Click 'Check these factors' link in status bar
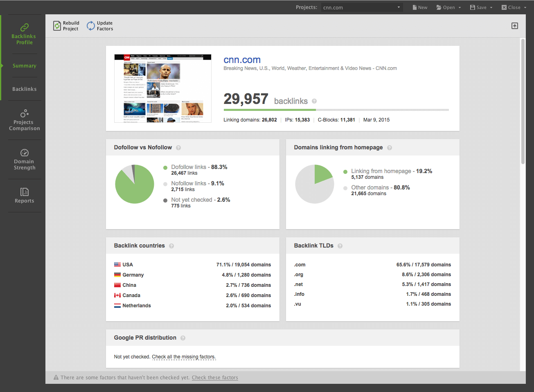Image resolution: width=534 pixels, height=392 pixels. 215,378
